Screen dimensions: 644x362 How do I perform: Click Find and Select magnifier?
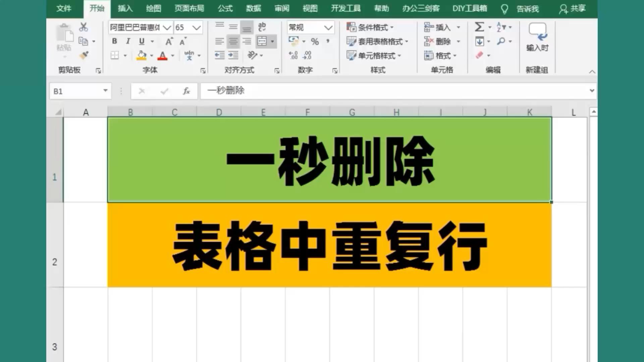501,41
